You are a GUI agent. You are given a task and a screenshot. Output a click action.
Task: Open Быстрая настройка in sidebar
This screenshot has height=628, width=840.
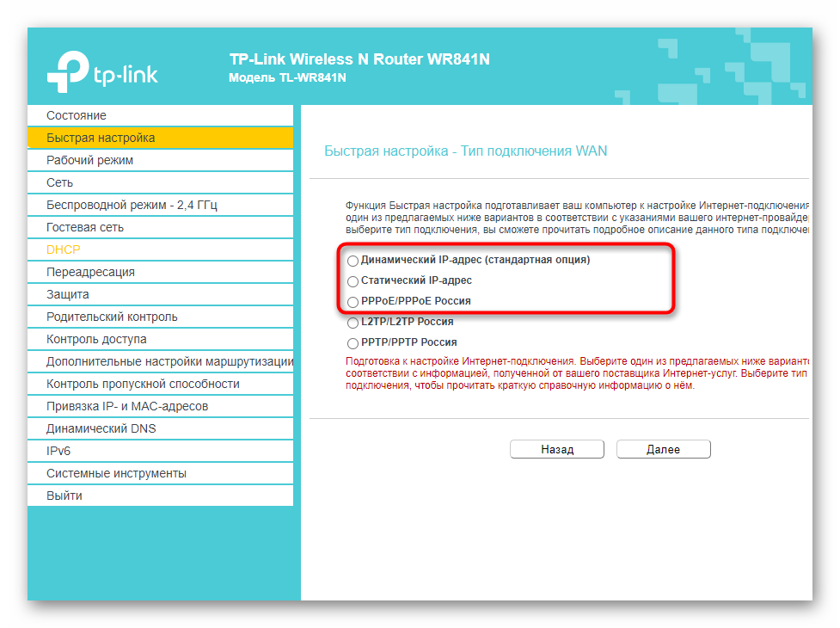pyautogui.click(x=101, y=138)
